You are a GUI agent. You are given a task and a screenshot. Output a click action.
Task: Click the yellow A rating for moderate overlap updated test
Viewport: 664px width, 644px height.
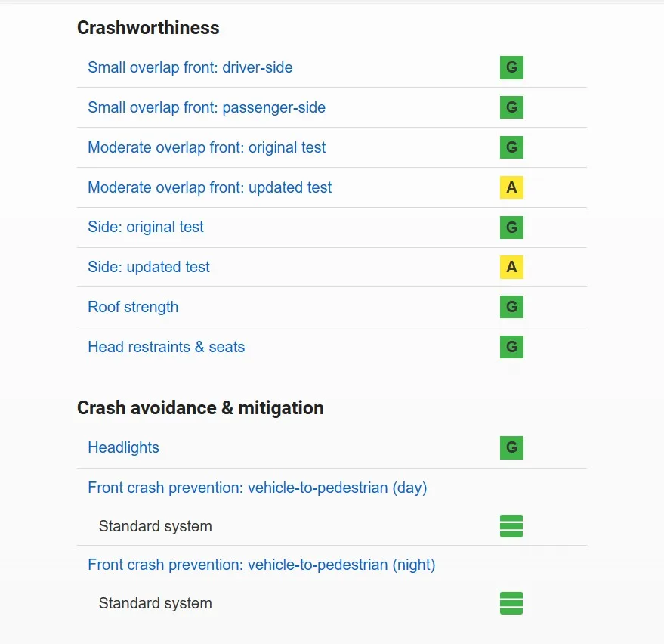pos(511,187)
